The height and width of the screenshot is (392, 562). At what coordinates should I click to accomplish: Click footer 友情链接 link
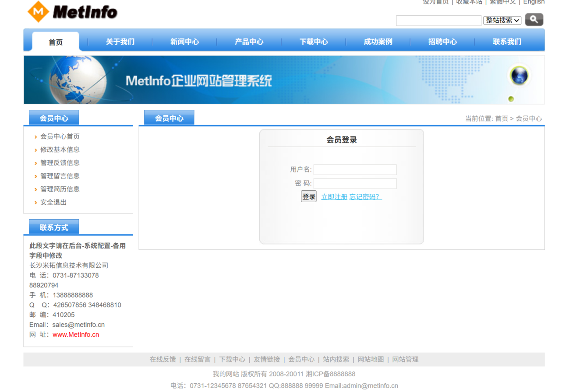coord(267,359)
